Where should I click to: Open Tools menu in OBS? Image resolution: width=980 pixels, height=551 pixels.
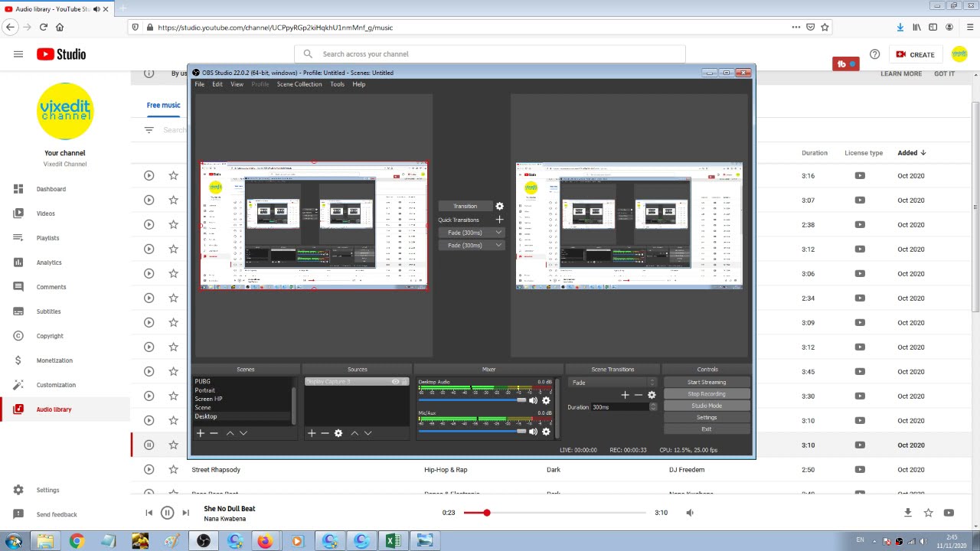tap(337, 84)
